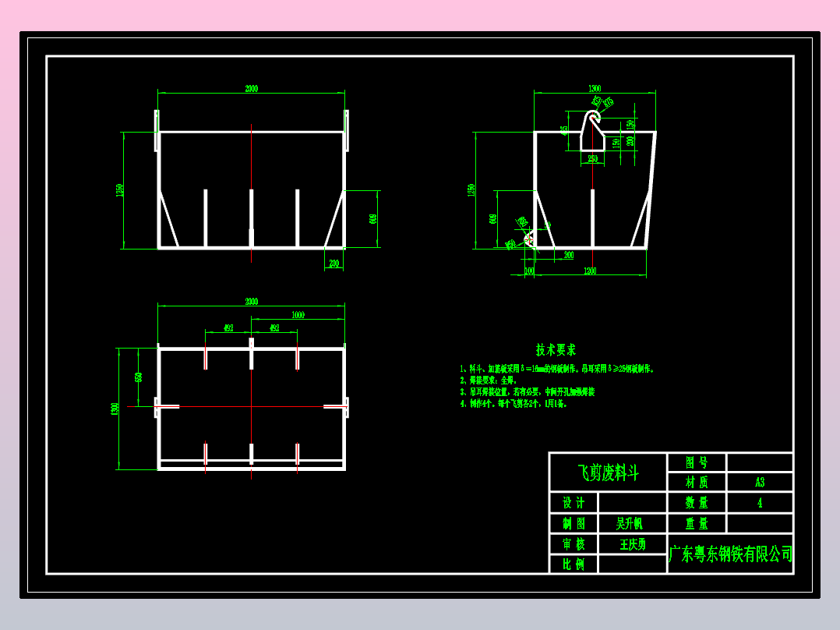Click the 图号 label cell

[697, 462]
